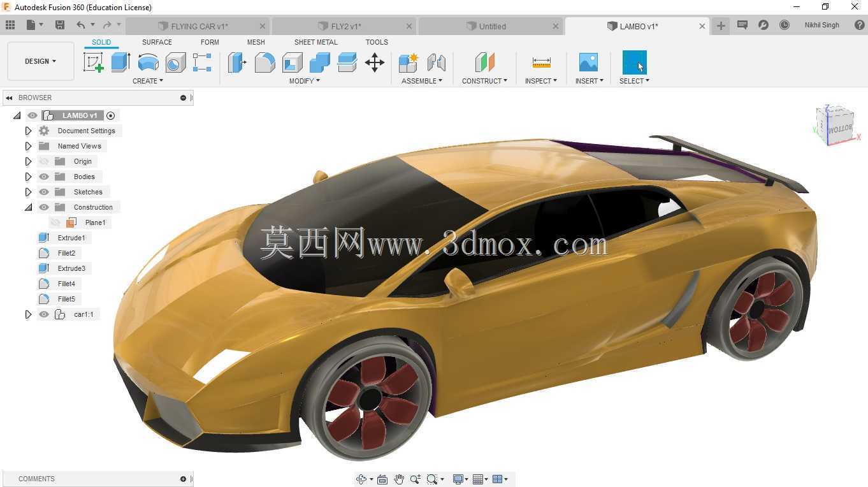Expand the Named Views node
868x487 pixels.
[28, 146]
